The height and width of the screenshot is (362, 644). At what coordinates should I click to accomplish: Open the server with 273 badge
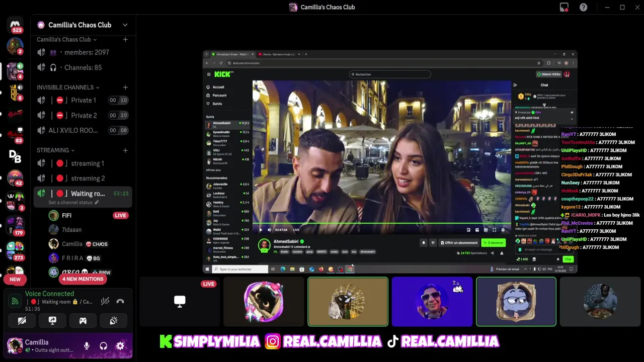coord(15,249)
